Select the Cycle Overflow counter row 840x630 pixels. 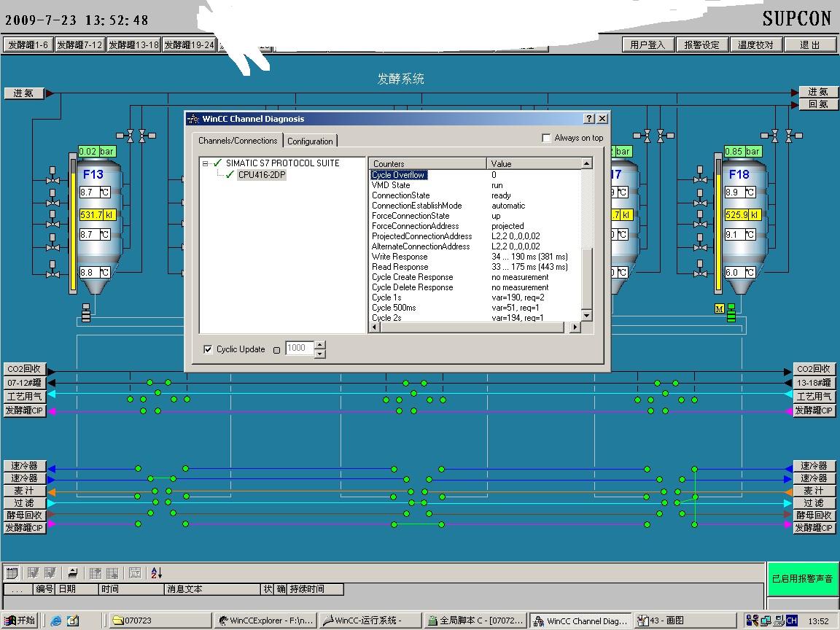[475, 175]
